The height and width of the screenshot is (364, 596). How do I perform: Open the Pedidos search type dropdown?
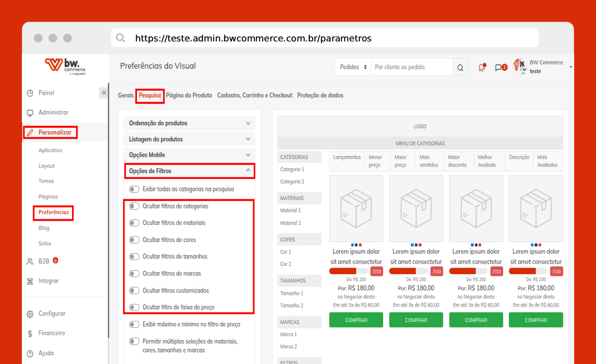pos(353,67)
